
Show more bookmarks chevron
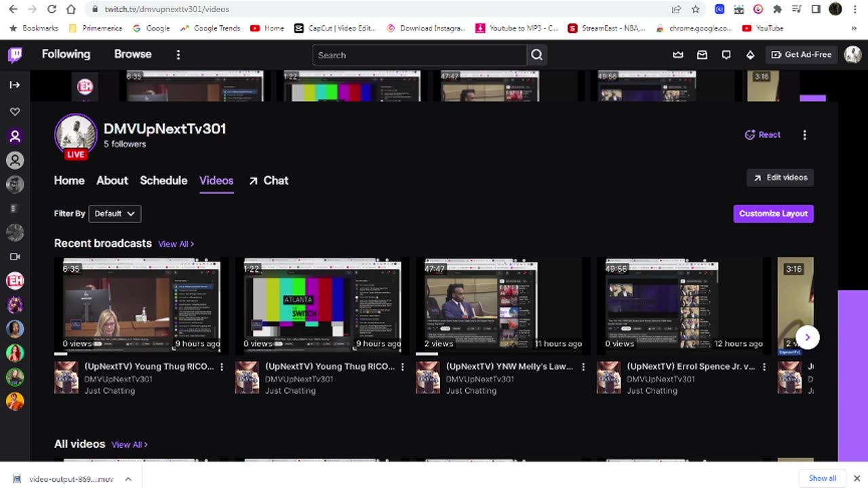(x=854, y=28)
